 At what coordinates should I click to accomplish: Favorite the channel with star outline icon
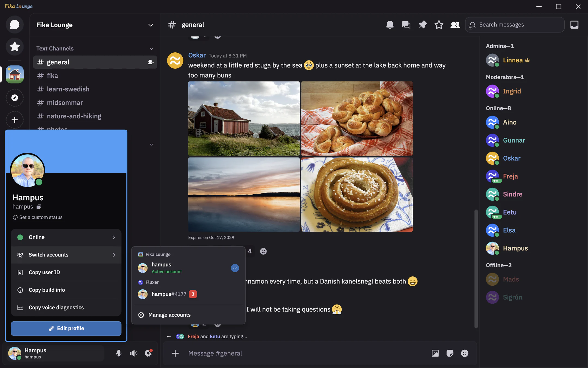pos(439,25)
